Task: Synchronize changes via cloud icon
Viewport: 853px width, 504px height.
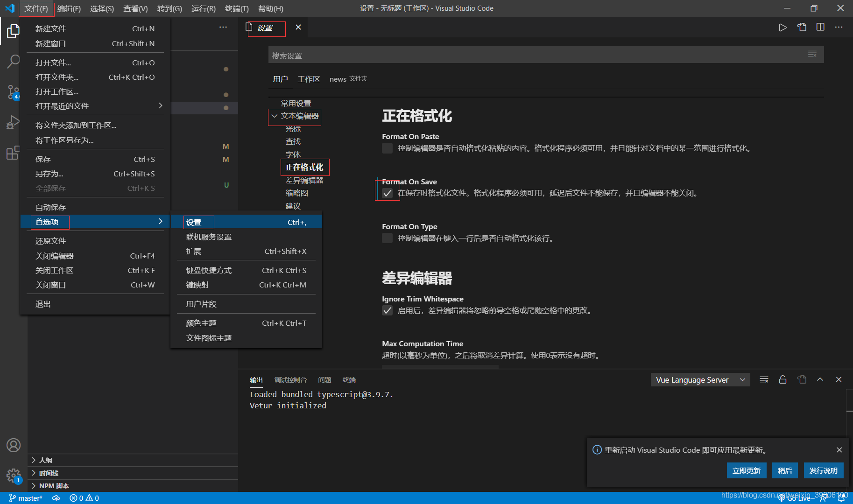Action: [56, 498]
